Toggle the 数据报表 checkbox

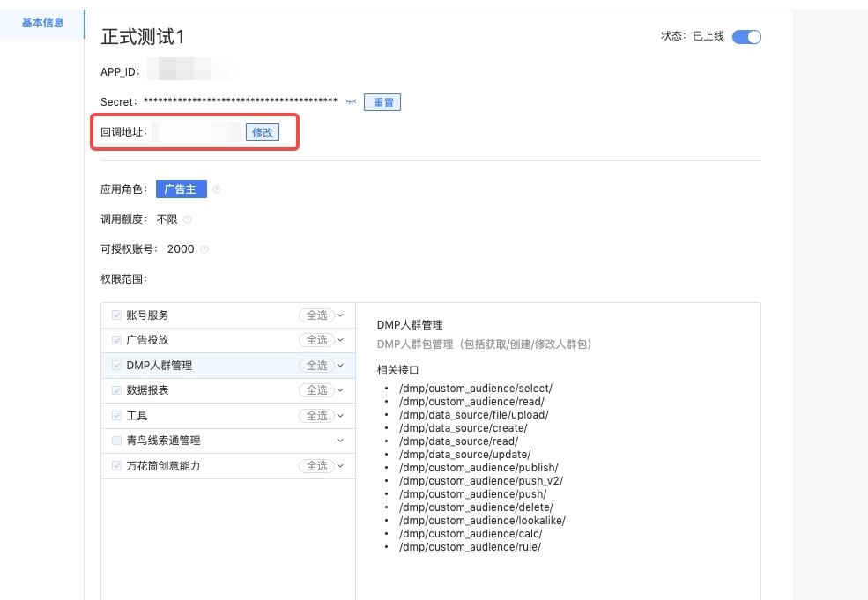point(116,390)
